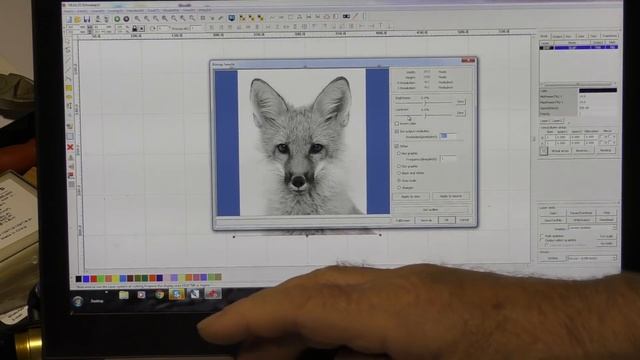Switch to the Transform tab
Viewport: 640px width, 360px height.
point(610,36)
